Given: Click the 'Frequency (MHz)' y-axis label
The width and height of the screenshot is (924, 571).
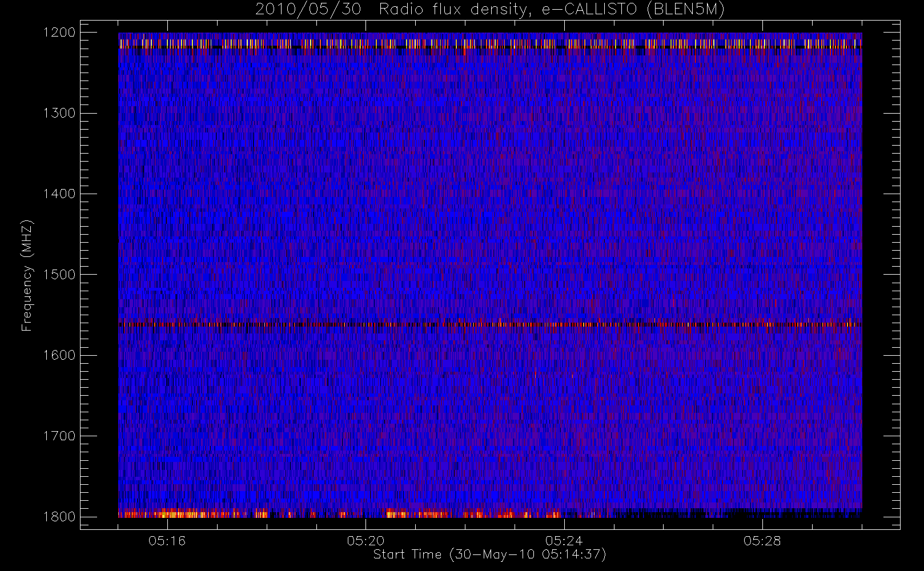Looking at the screenshot, I should tap(27, 275).
